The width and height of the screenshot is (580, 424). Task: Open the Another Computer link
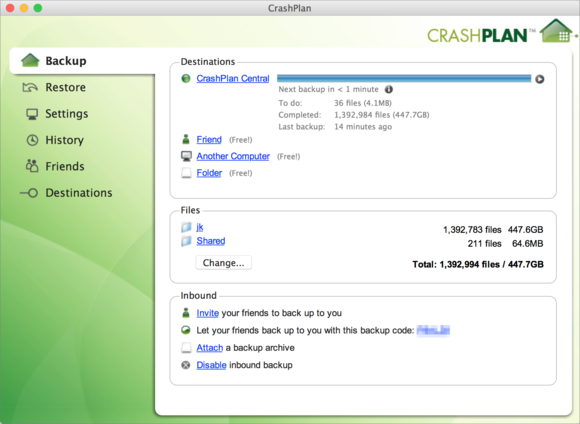tap(233, 156)
